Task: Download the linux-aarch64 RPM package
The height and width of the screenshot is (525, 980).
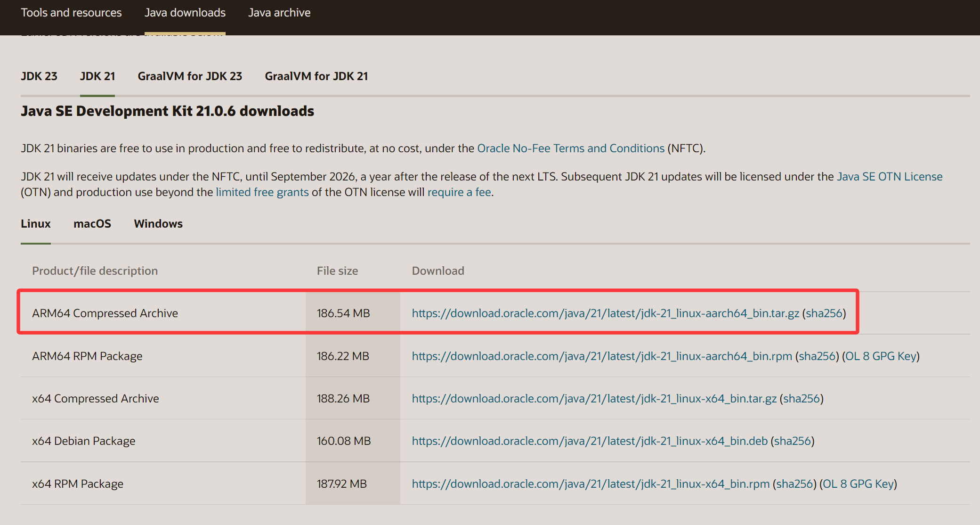Action: click(x=602, y=356)
